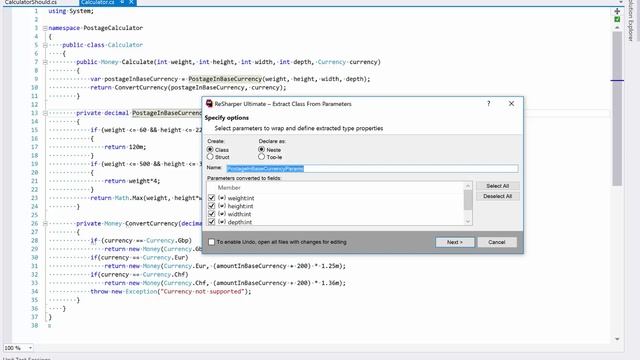
Task: Click the Math.Max call on line 23
Action: tap(129, 198)
